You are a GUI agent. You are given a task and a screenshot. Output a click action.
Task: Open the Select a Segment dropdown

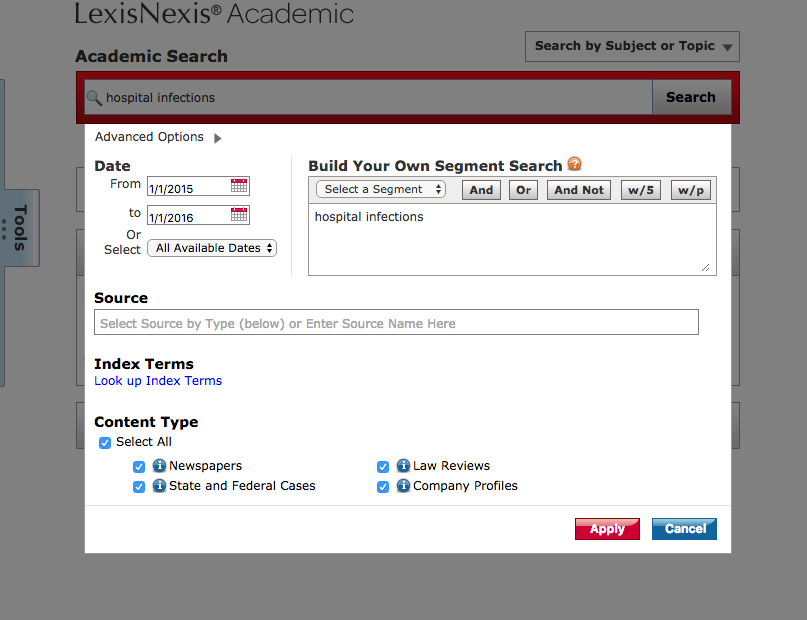[x=381, y=189]
